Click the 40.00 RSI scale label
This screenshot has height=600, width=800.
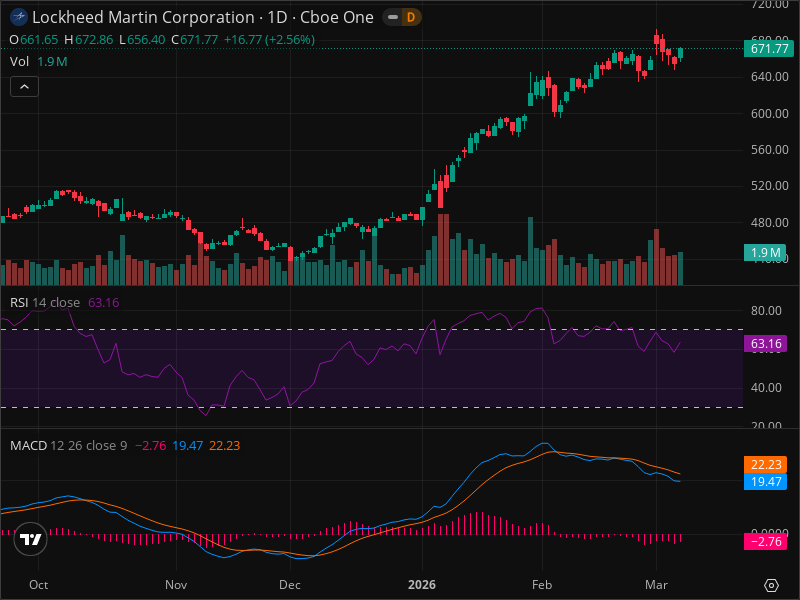[766, 388]
